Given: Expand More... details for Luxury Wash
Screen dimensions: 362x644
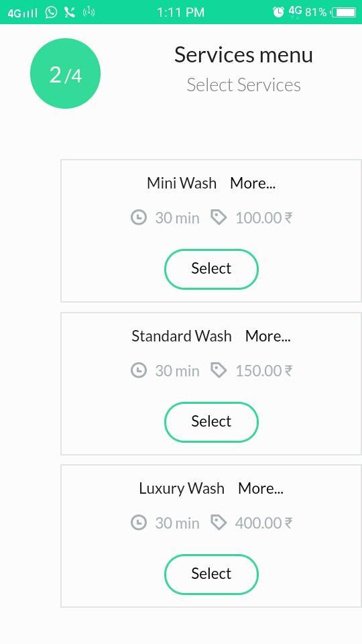Looking at the screenshot, I should (261, 488).
